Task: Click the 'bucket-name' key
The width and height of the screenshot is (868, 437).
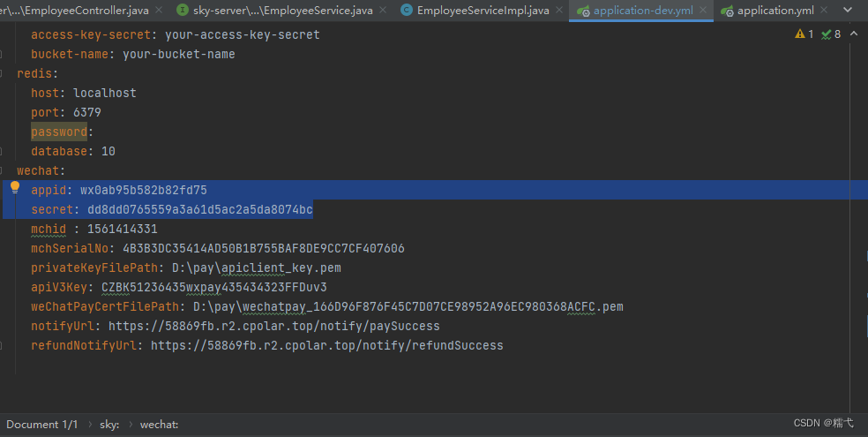Action: coord(70,54)
